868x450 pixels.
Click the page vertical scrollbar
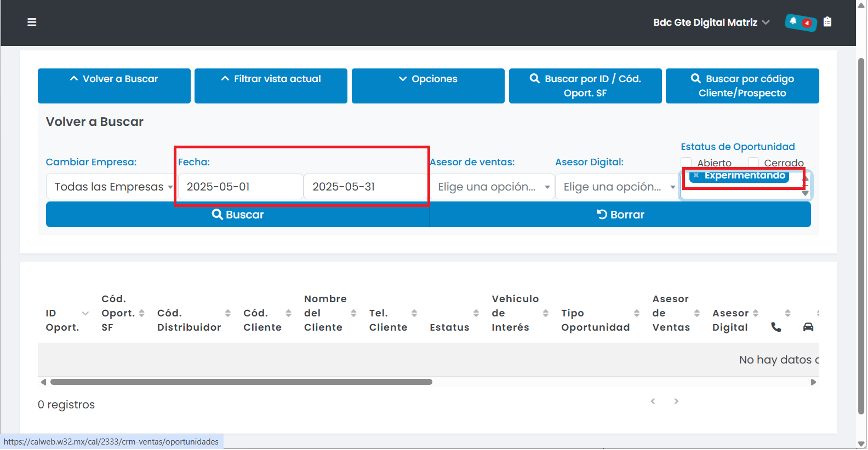pyautogui.click(x=861, y=236)
